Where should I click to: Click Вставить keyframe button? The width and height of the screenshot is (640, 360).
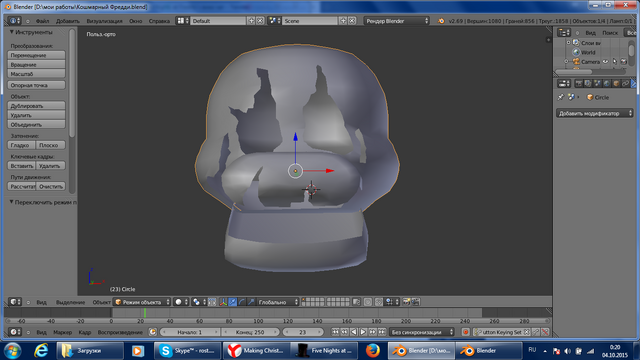[x=22, y=166]
